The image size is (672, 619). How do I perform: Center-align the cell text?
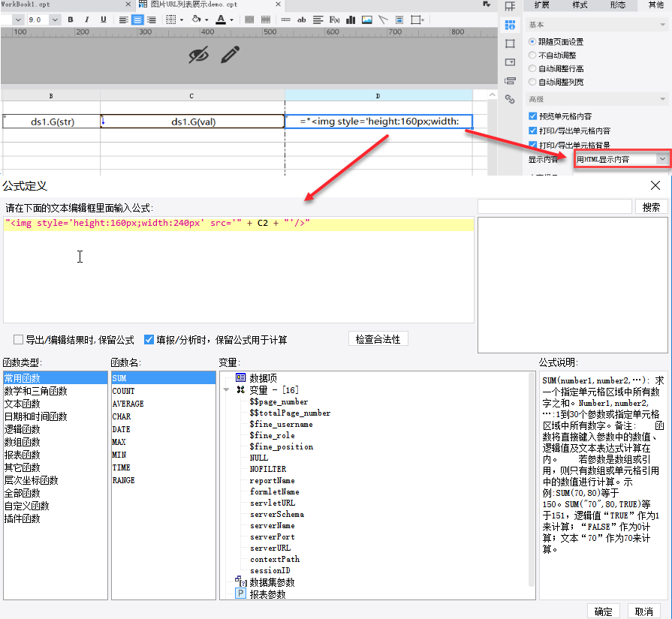pyautogui.click(x=137, y=20)
